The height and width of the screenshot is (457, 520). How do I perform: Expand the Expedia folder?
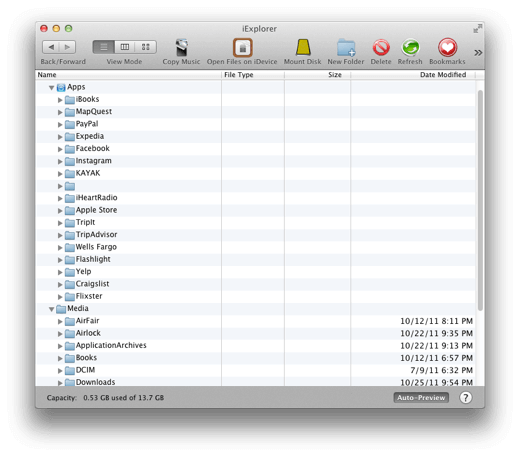(x=60, y=137)
